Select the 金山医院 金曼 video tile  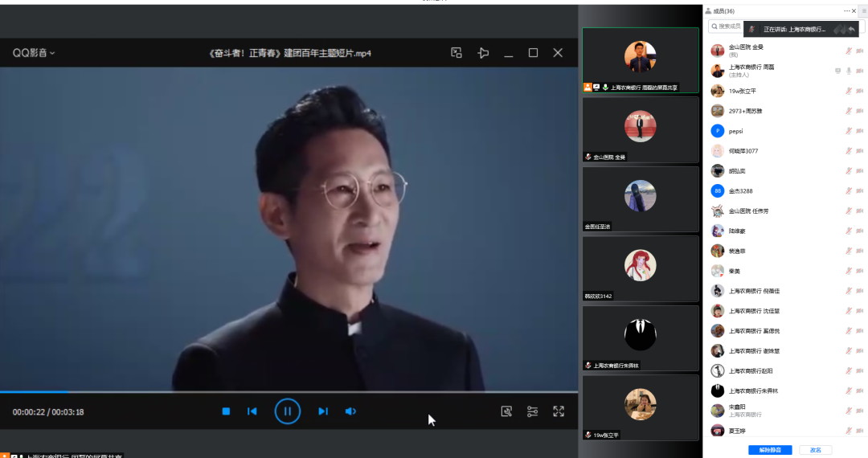tap(641, 129)
